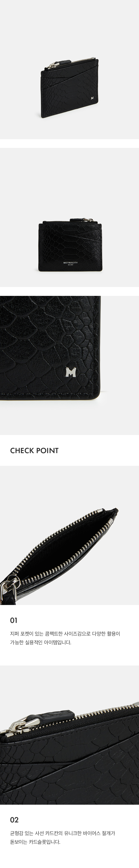The image size is (139, 868).
Task: Open the python-texture close-up image
Action: [x=69, y=365]
